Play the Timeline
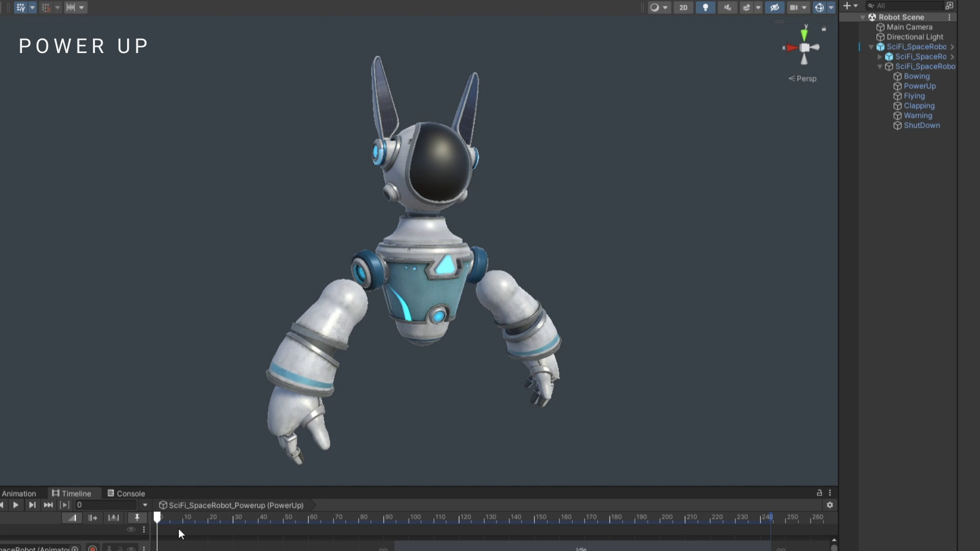 pyautogui.click(x=16, y=505)
